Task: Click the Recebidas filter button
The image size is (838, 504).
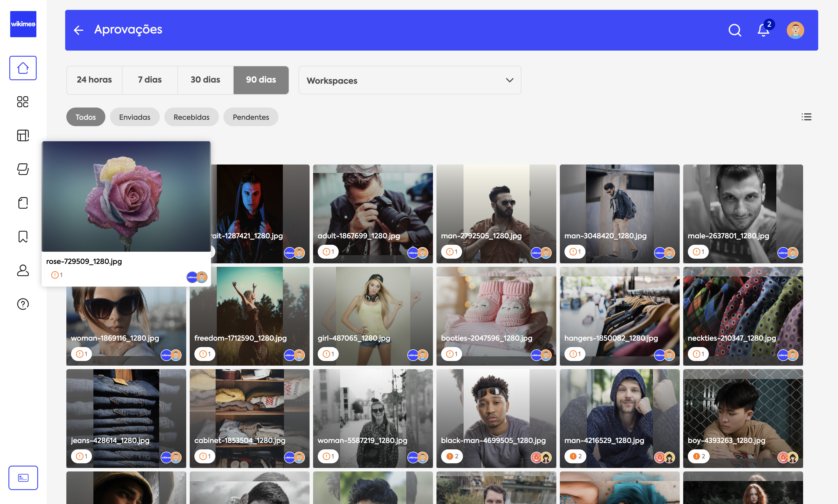Action: click(x=191, y=117)
